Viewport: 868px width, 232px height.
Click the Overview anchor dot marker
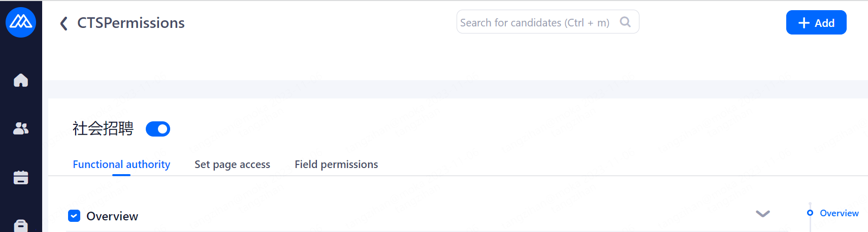point(810,213)
